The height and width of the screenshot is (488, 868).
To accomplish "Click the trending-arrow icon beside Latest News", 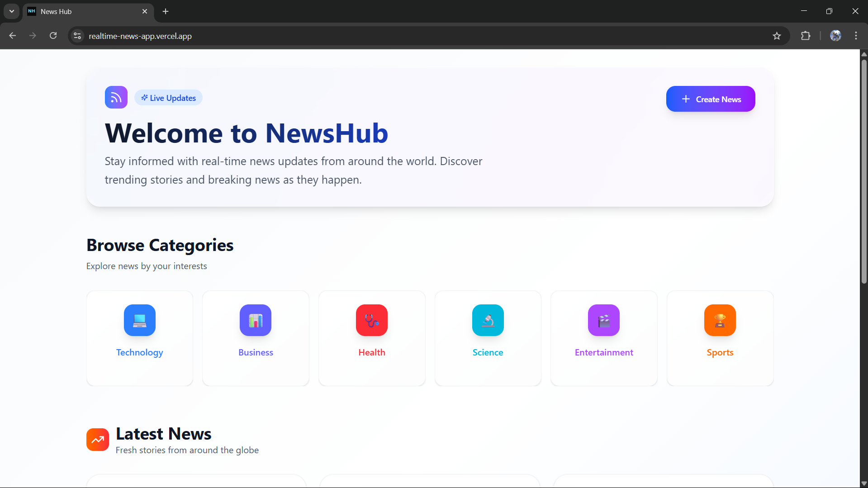I will 97,439.
